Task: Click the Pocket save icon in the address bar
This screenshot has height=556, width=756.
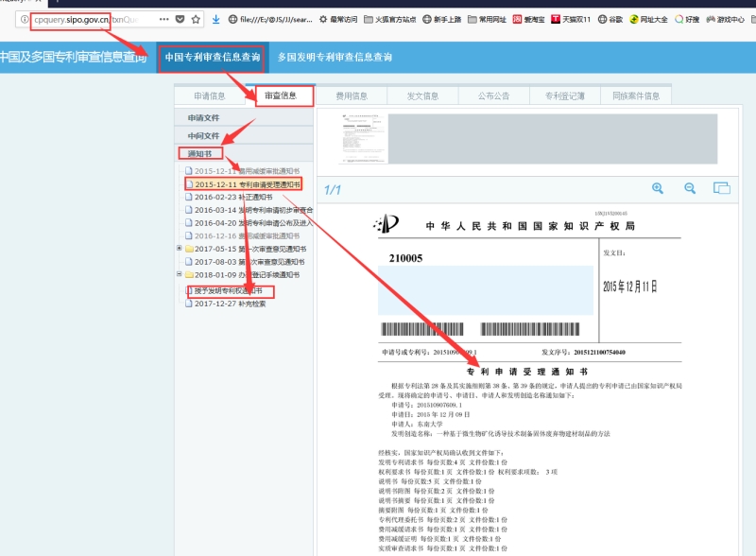Action: (x=180, y=19)
